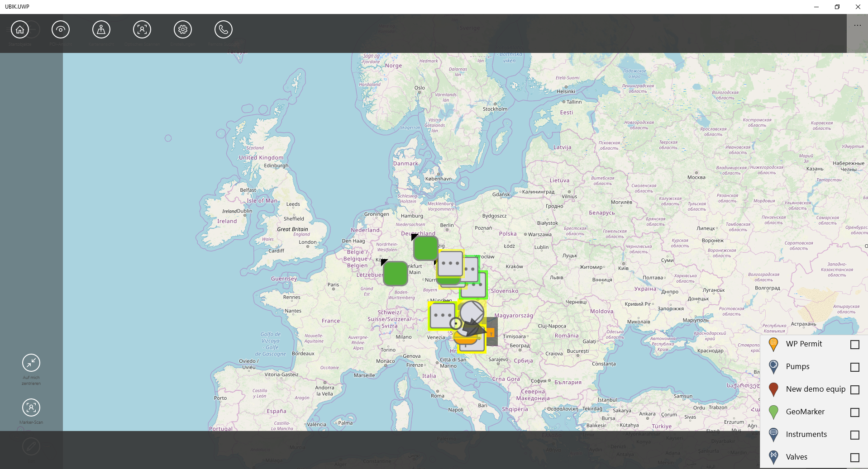
Task: Open Kartenansicht map view icon
Action: pyautogui.click(x=101, y=30)
